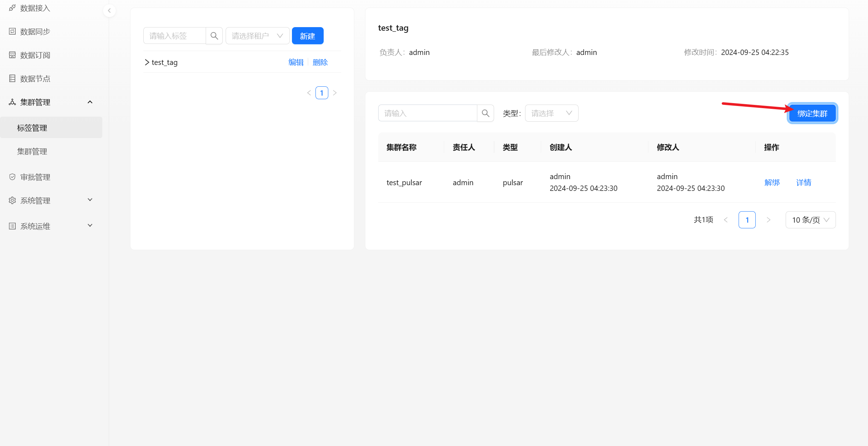Screen dimensions: 868x446
Task: Expand the test_tag tree item
Action: [x=147, y=62]
